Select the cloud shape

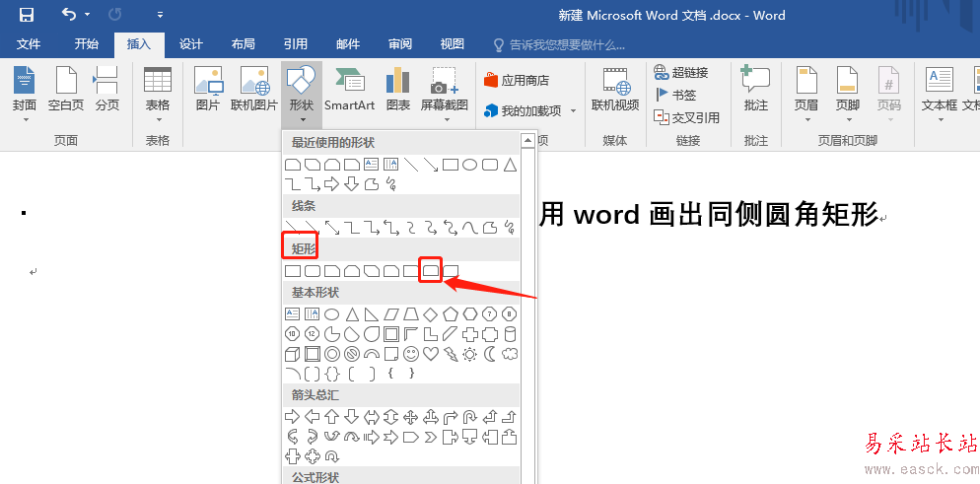click(510, 354)
